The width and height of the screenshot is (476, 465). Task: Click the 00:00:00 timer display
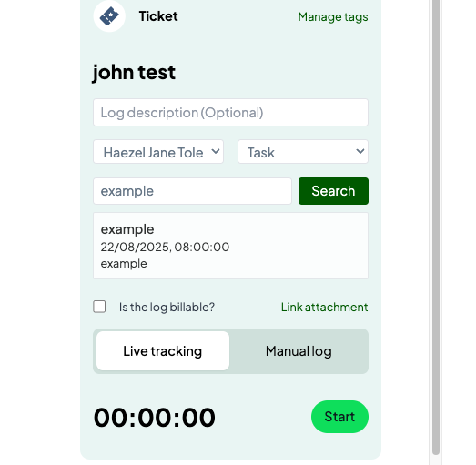tap(155, 418)
